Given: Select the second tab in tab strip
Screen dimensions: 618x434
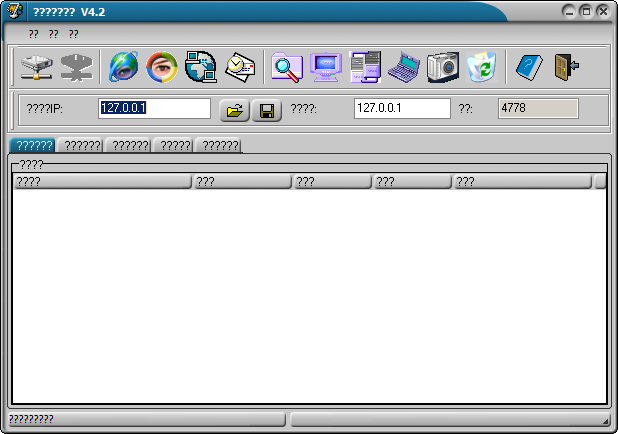Looking at the screenshot, I should (x=80, y=146).
